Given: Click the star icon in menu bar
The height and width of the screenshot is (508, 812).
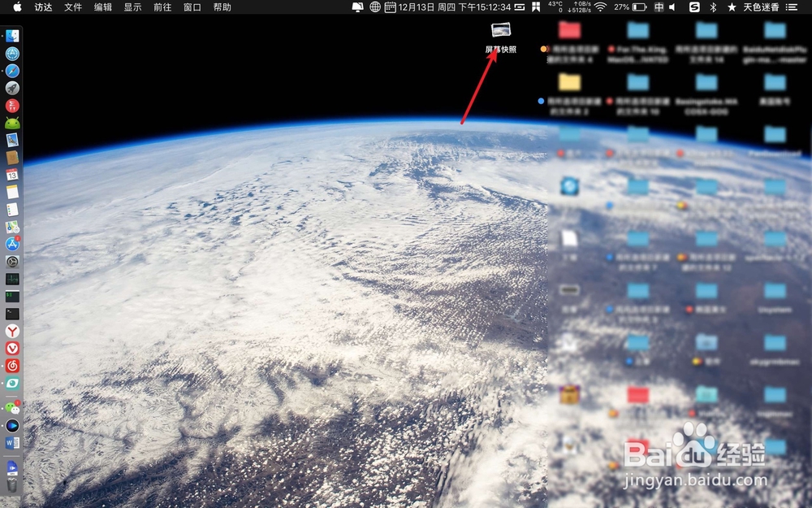Looking at the screenshot, I should coord(732,7).
